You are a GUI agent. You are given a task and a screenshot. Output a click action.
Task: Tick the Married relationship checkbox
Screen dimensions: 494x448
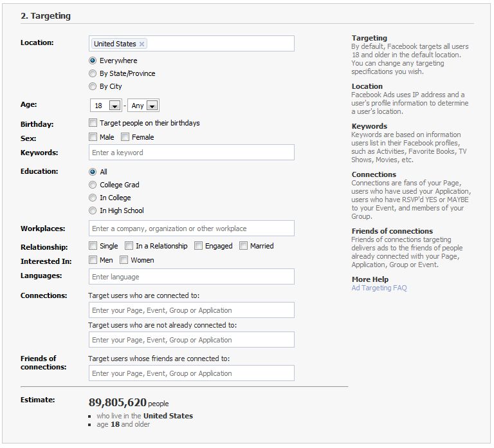243,246
